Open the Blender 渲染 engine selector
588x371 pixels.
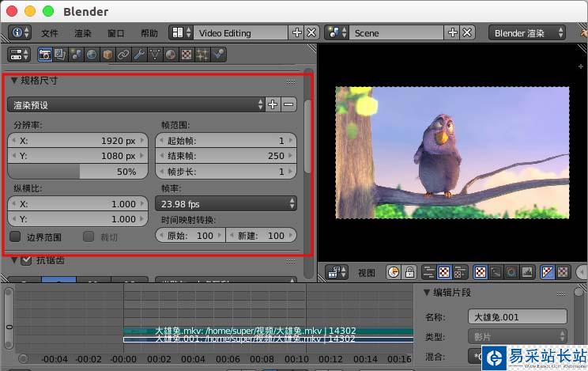[x=526, y=32]
